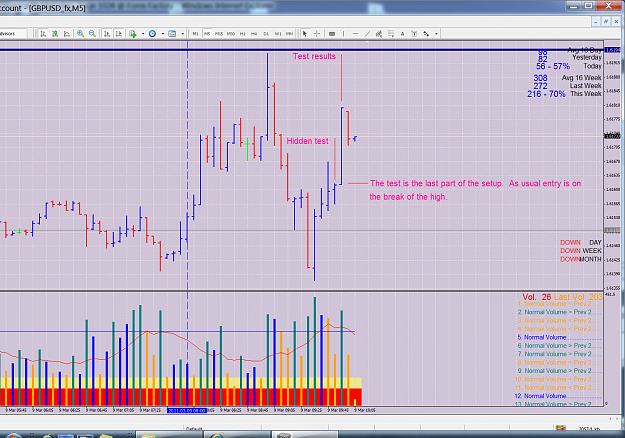Click the periods clock icon
The height and width of the screenshot is (438, 625).
(152, 34)
